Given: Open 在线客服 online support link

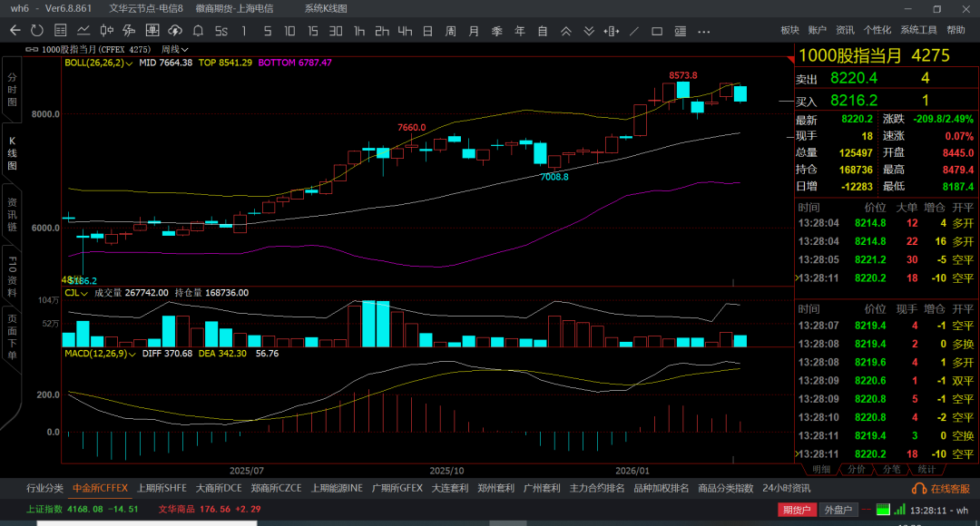Looking at the screenshot, I should tap(951, 489).
